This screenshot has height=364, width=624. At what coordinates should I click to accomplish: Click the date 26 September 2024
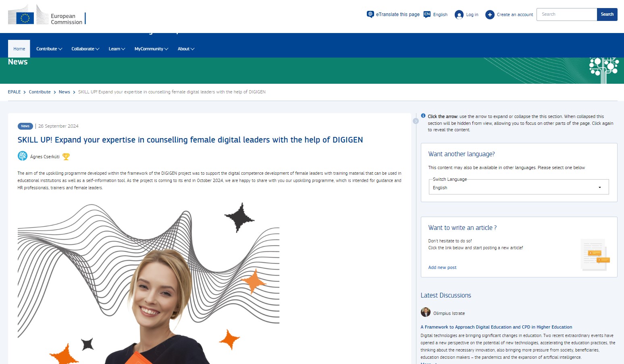tap(58, 126)
